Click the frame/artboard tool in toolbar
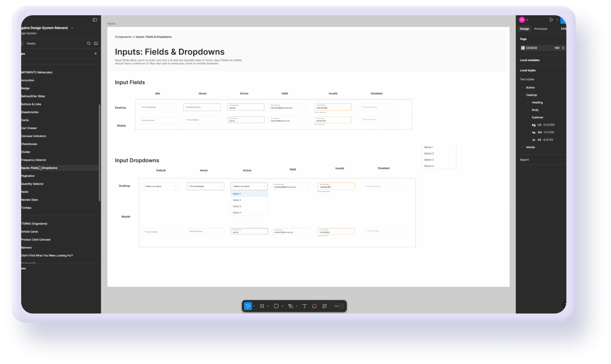The width and height of the screenshot is (611, 364). [x=261, y=306]
